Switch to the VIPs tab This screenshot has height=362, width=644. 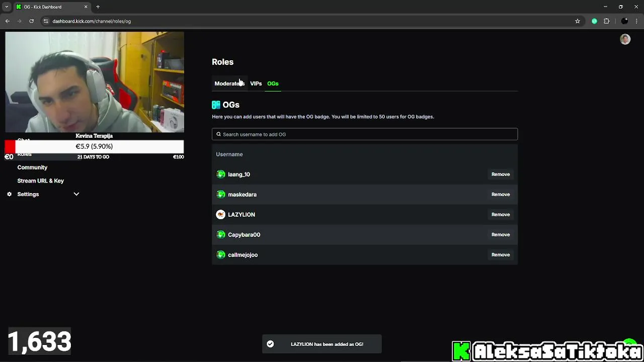coord(256,83)
